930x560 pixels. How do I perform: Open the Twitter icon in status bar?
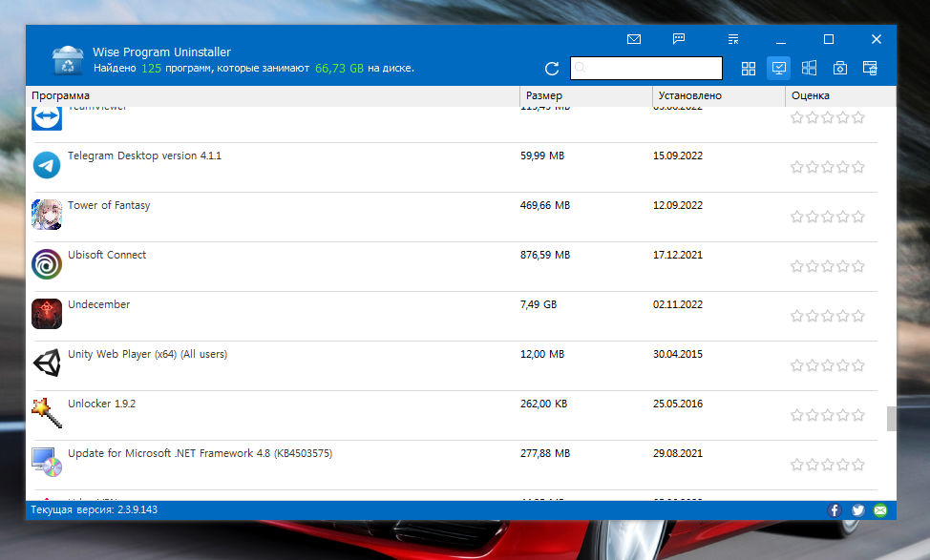[x=857, y=510]
